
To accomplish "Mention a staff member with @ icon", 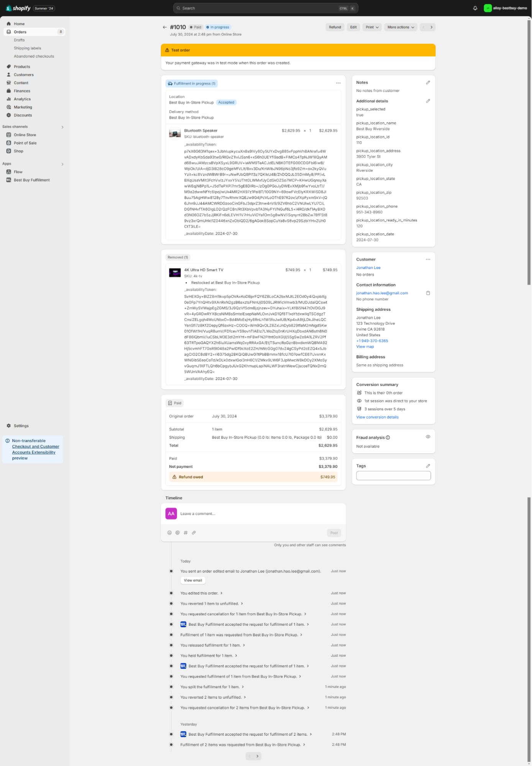I will click(177, 533).
